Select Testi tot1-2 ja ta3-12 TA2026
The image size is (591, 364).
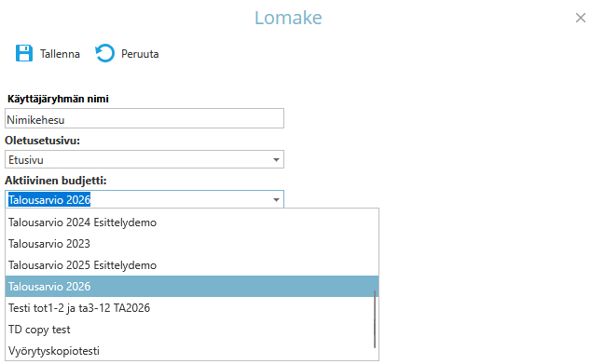click(192, 308)
